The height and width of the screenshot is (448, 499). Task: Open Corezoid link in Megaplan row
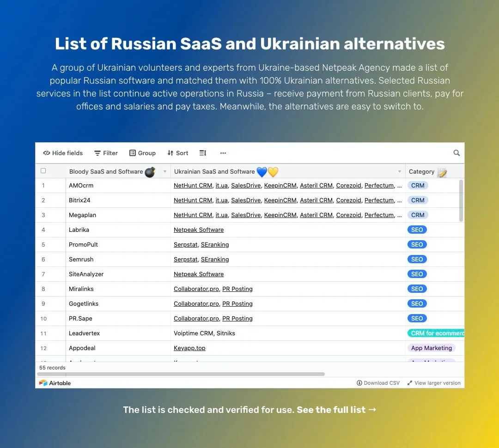[348, 215]
